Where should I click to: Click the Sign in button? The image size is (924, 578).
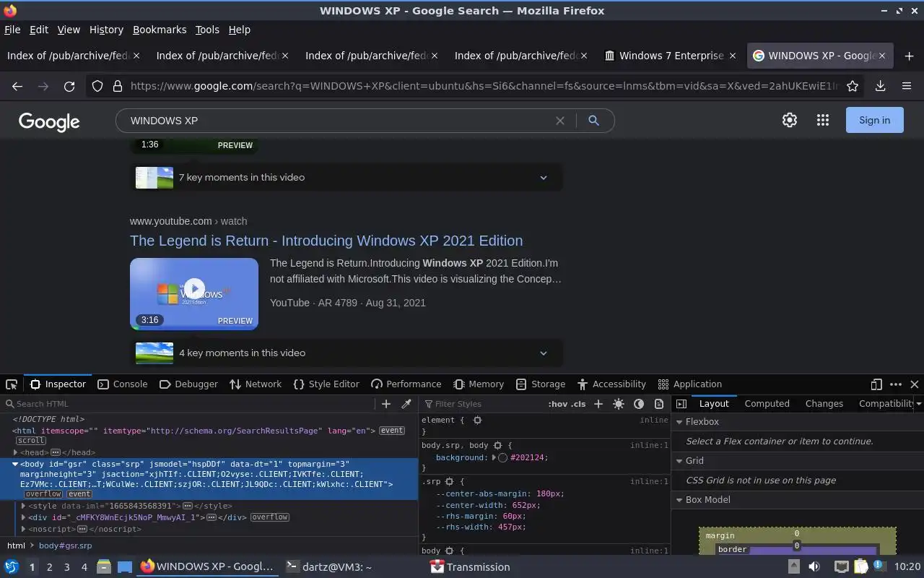point(874,121)
